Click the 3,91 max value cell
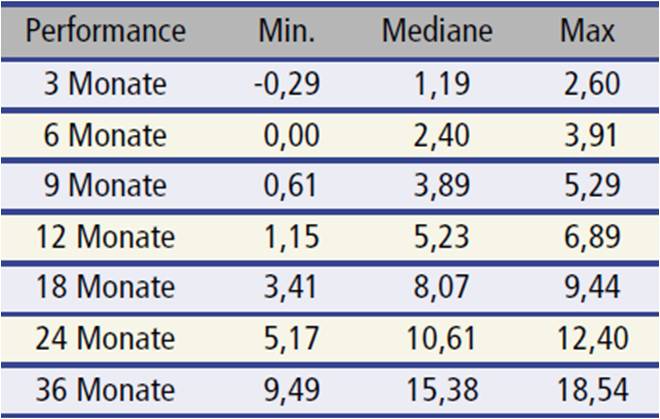This screenshot has width=660, height=419. 591,135
